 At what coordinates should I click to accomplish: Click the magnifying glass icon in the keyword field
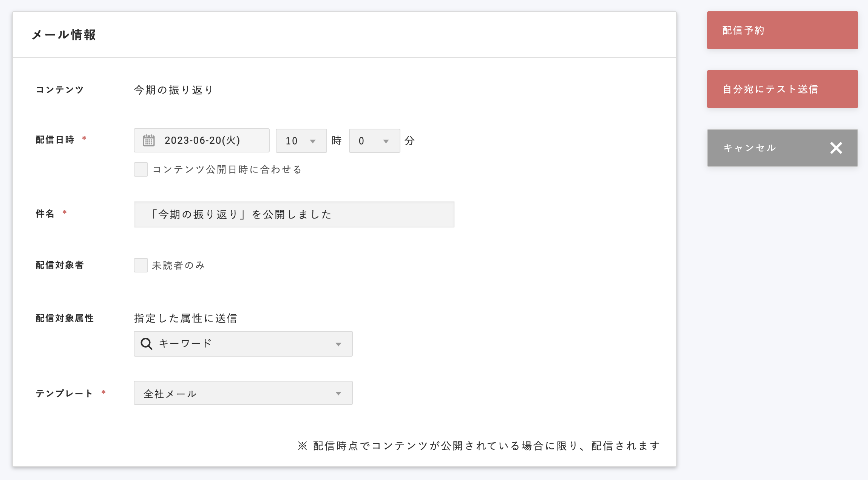pyautogui.click(x=146, y=343)
